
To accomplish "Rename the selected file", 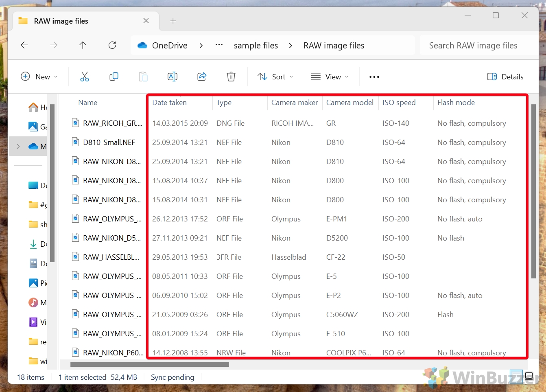I will pos(173,77).
